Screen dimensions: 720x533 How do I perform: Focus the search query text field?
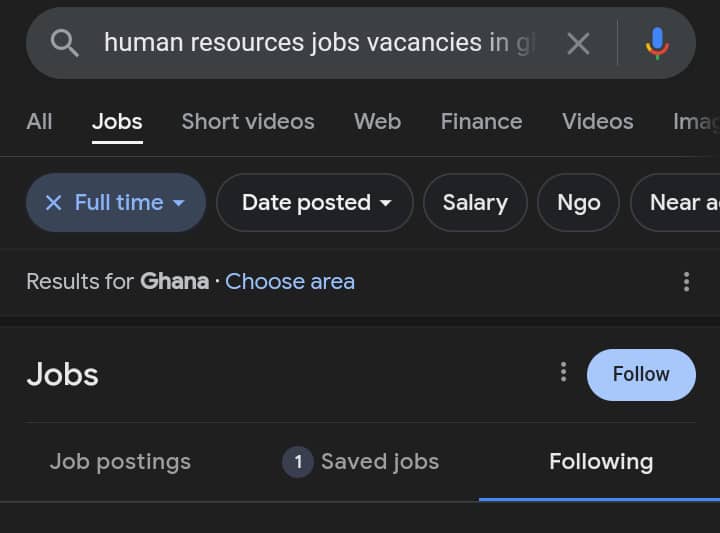pos(320,43)
